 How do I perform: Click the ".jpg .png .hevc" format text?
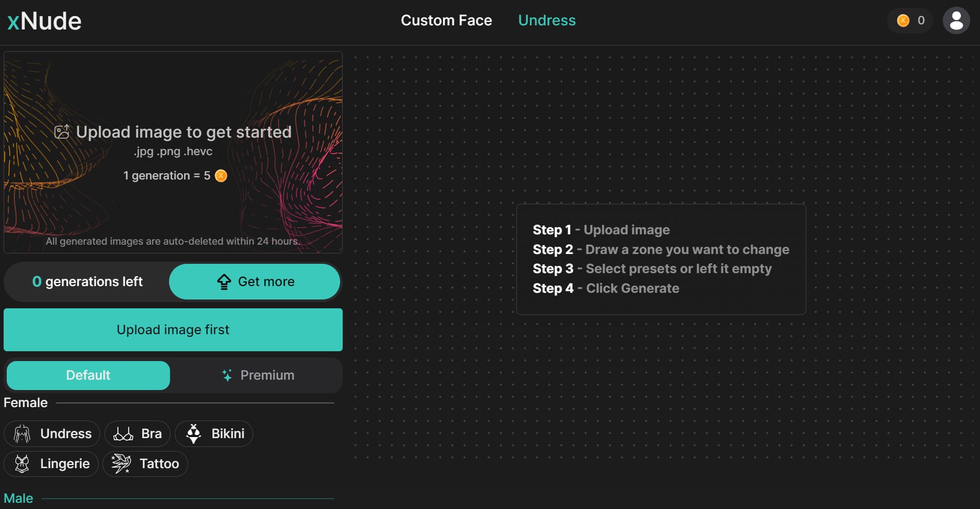173,152
